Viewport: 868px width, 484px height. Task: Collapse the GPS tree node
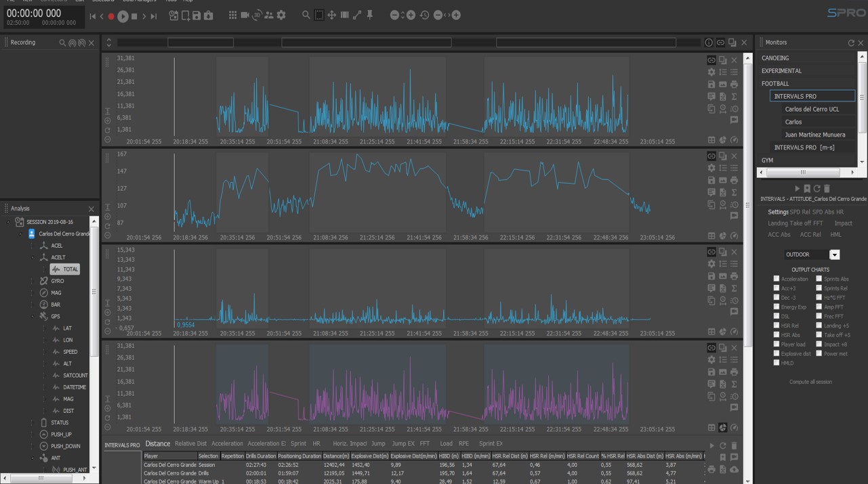click(33, 316)
